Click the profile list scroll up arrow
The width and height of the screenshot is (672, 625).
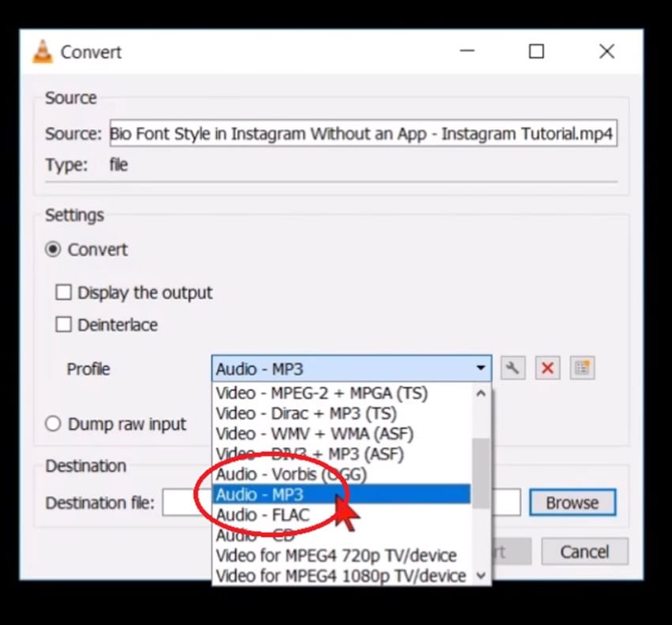coord(481,393)
